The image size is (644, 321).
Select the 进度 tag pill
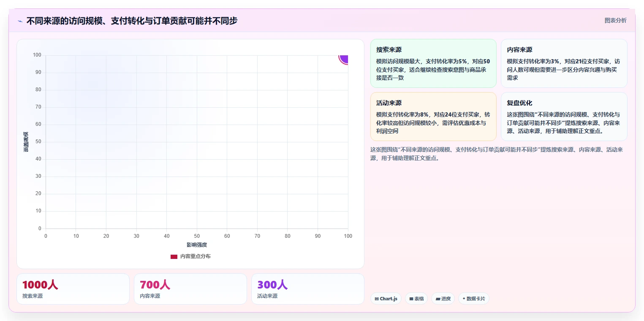point(443,299)
